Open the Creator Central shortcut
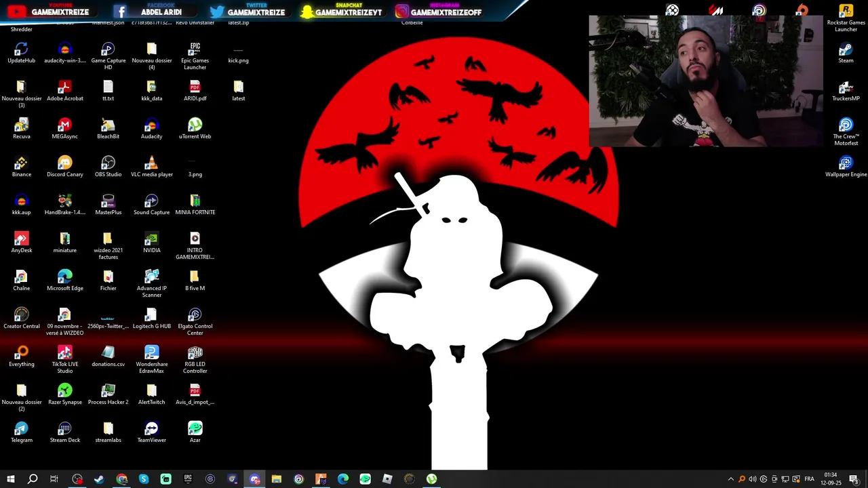 click(x=21, y=319)
